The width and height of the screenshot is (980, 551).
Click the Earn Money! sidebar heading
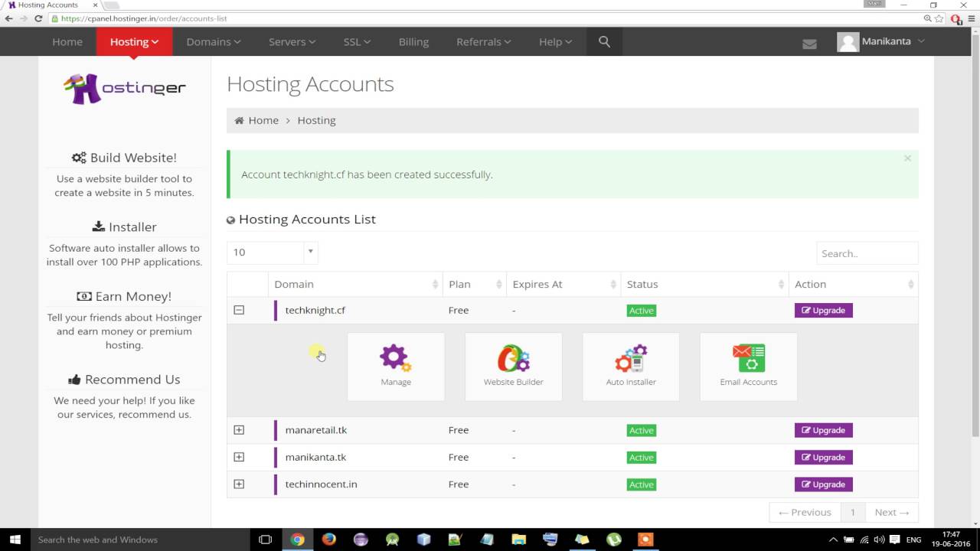pyautogui.click(x=124, y=296)
